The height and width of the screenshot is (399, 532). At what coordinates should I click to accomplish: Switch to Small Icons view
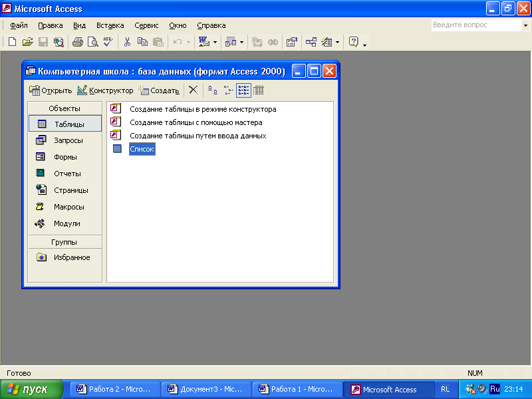pyautogui.click(x=228, y=90)
